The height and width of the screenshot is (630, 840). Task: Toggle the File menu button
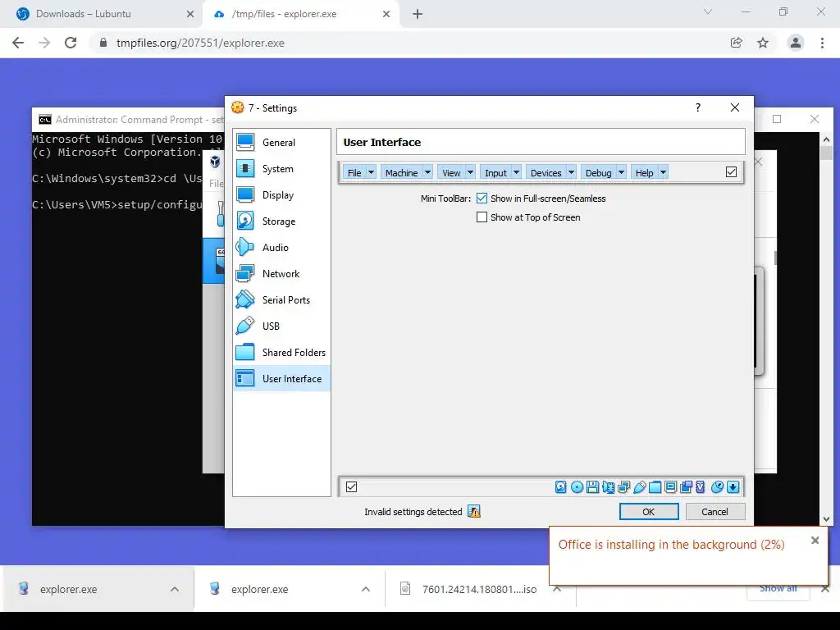pos(354,172)
